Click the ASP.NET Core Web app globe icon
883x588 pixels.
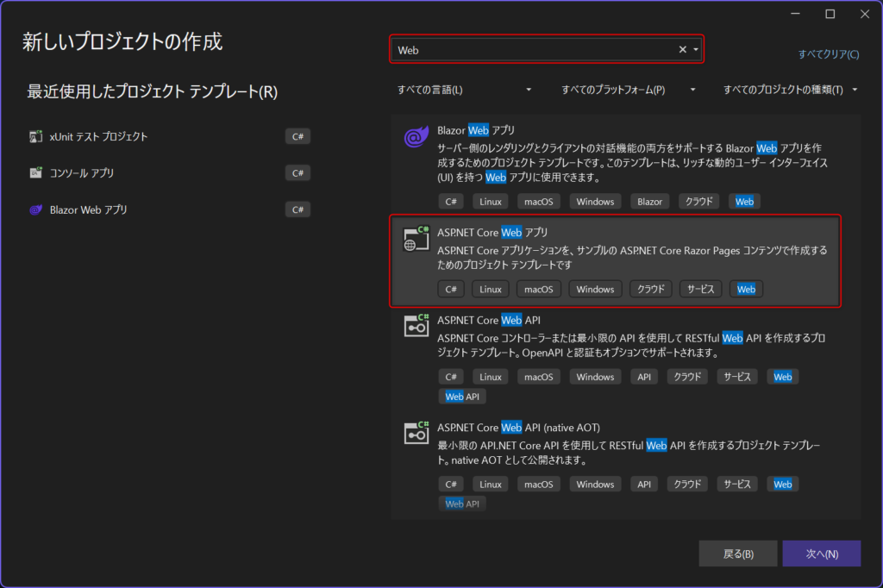tap(416, 239)
